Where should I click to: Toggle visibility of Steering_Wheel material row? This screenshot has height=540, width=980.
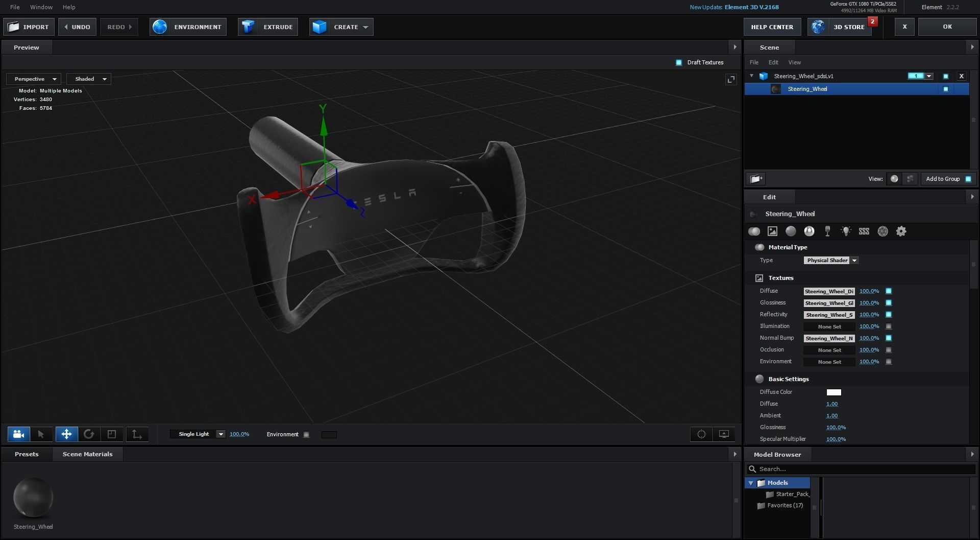945,89
